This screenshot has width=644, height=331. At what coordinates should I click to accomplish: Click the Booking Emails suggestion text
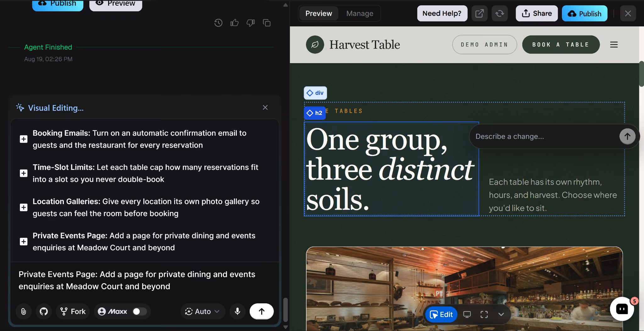tap(140, 139)
